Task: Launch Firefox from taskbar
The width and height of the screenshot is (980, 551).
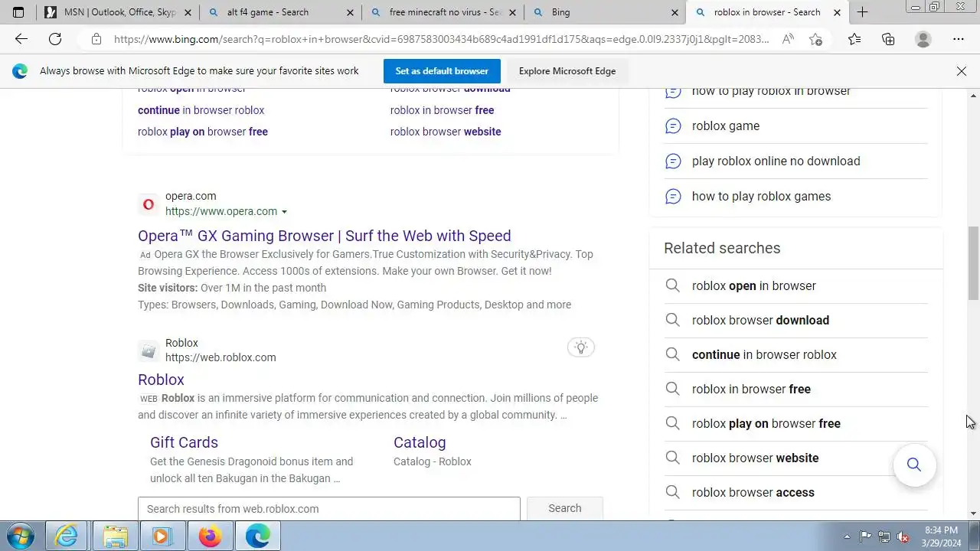Action: point(210,536)
